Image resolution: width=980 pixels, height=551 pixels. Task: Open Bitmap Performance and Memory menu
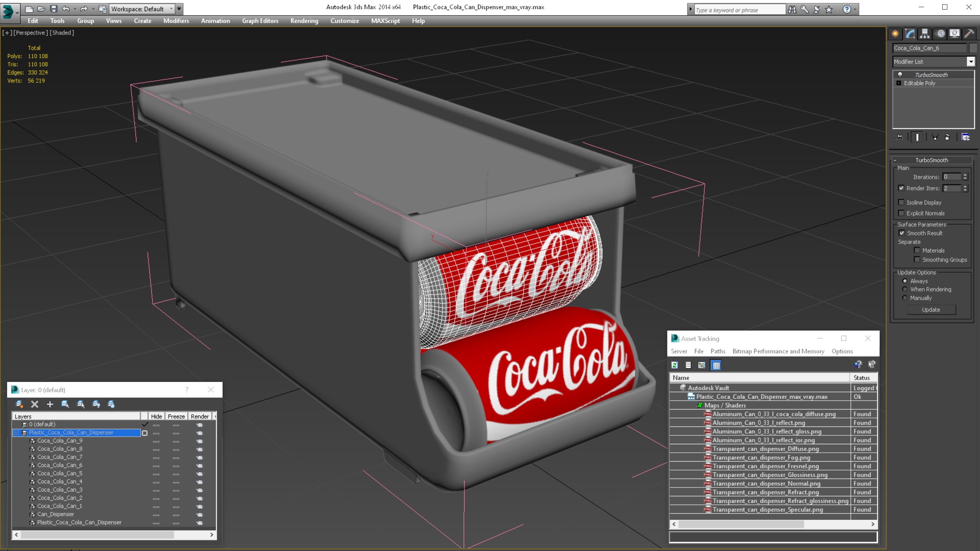point(778,351)
